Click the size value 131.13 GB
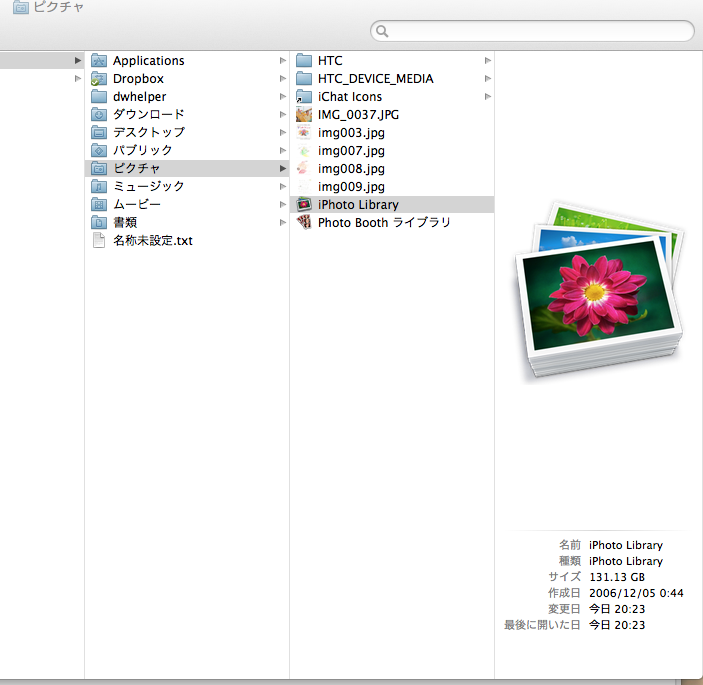 tap(617, 577)
